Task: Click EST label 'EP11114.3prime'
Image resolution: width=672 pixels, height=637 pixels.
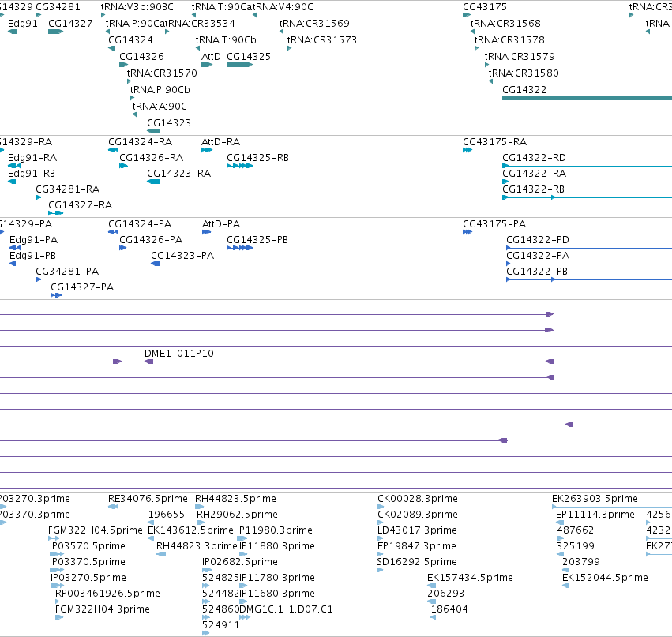Action: (x=595, y=515)
